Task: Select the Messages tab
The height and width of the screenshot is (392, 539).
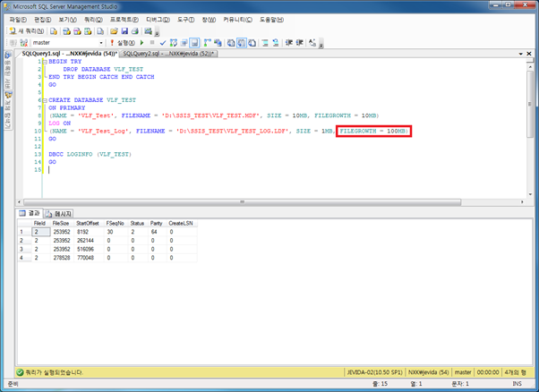Action: click(x=58, y=214)
